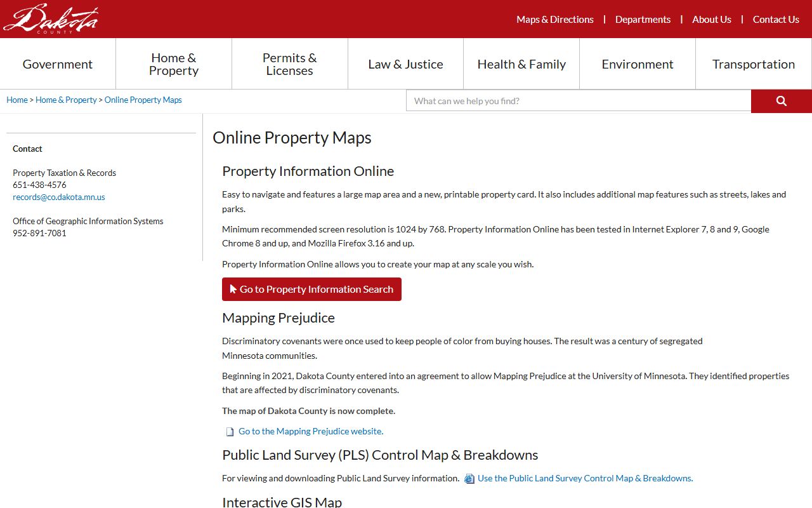Screen dimensions: 812x508
Task: Click the browser icon beside Public Land Survey link
Action: click(x=469, y=479)
